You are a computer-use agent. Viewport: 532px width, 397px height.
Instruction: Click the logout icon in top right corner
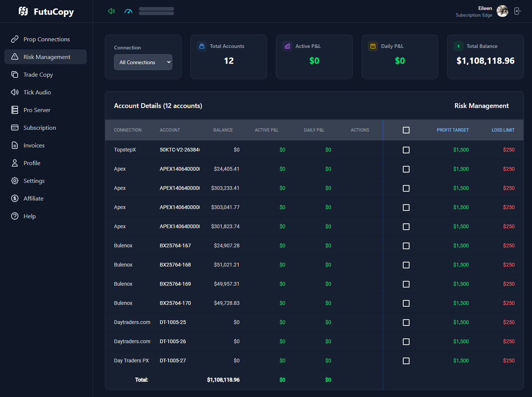(517, 11)
